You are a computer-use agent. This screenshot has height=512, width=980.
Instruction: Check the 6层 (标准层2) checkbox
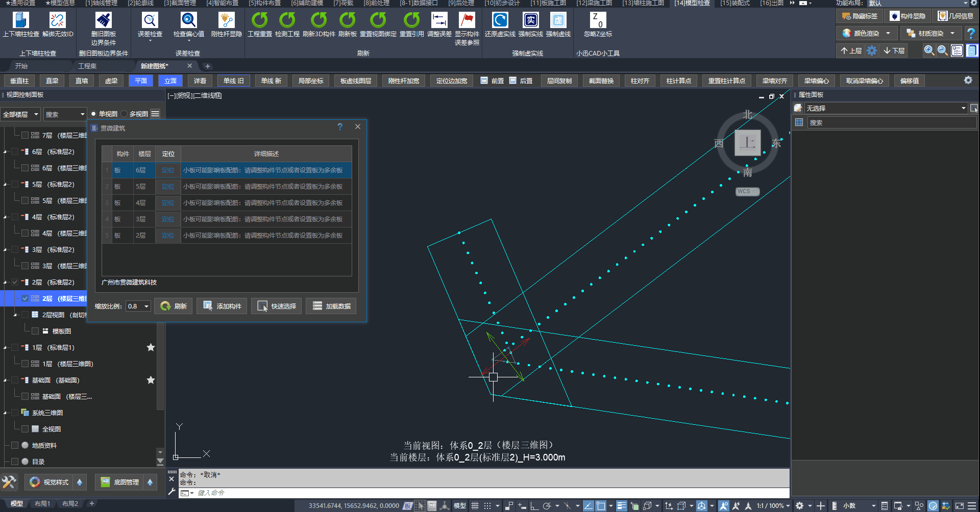point(15,151)
